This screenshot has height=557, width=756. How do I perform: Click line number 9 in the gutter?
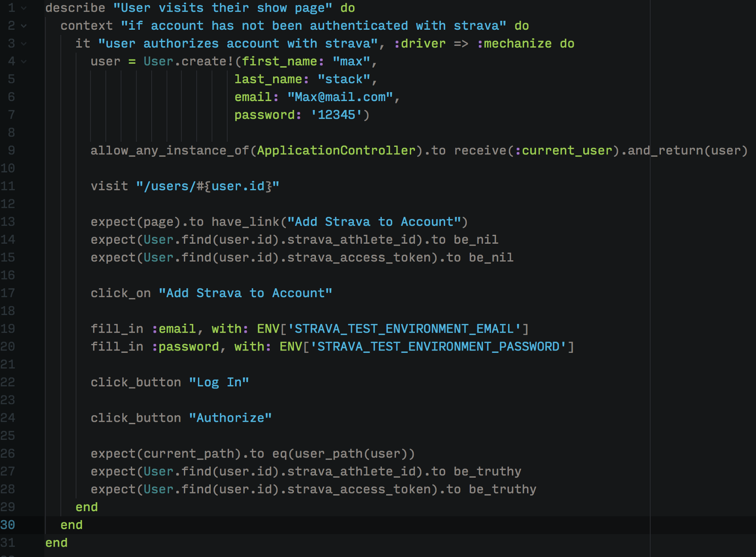click(x=11, y=150)
